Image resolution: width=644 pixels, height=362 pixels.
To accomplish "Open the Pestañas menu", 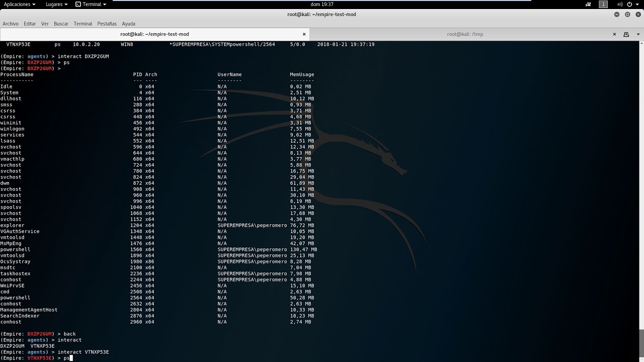I will pyautogui.click(x=107, y=24).
